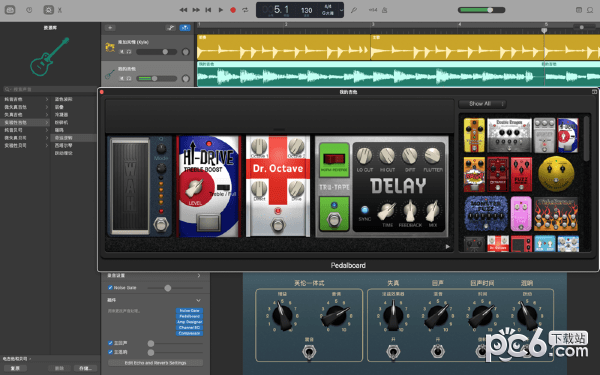The width and height of the screenshot is (600, 375).
Task: Expand the last library category chevron
Action: pos(47,145)
